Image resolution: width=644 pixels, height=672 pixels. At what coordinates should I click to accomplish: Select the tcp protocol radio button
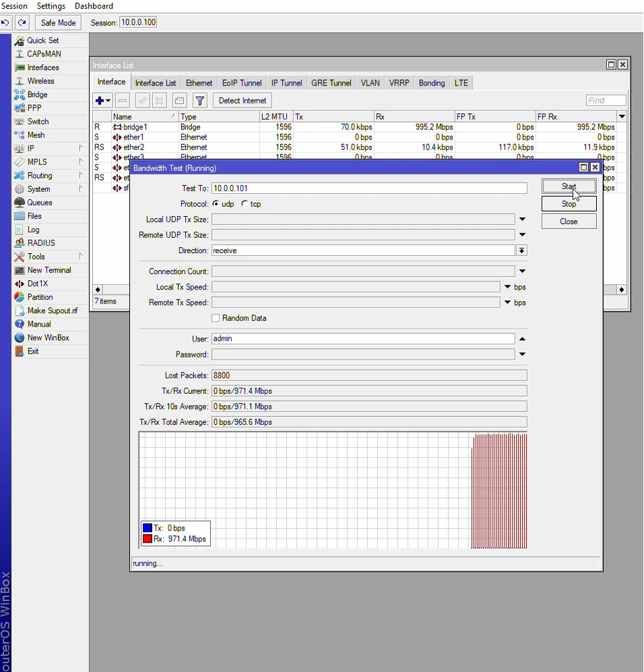tap(246, 203)
